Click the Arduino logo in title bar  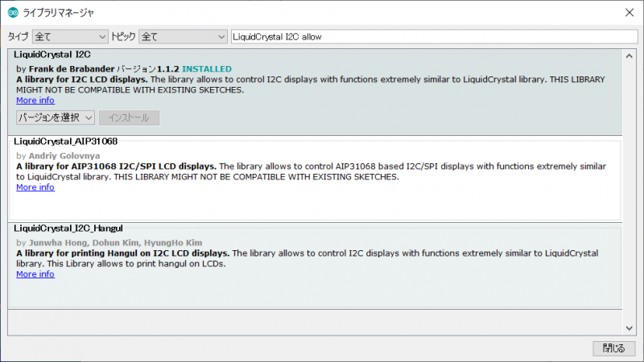pyautogui.click(x=13, y=12)
